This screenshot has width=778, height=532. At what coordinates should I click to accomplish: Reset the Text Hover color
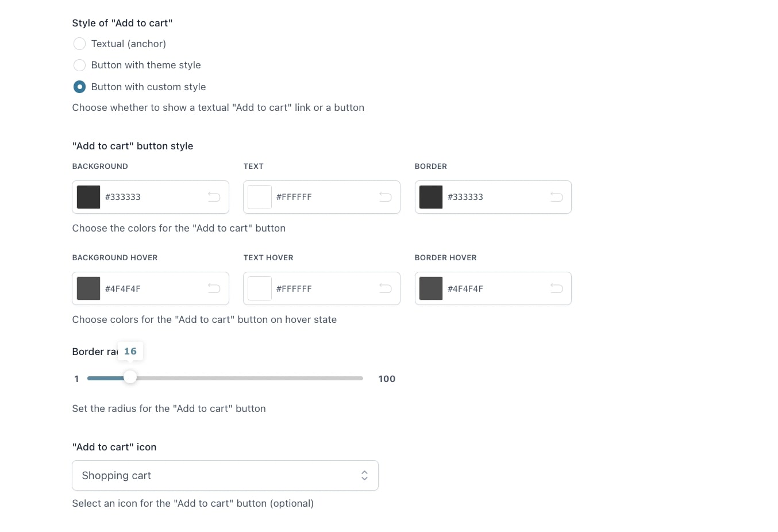385,288
